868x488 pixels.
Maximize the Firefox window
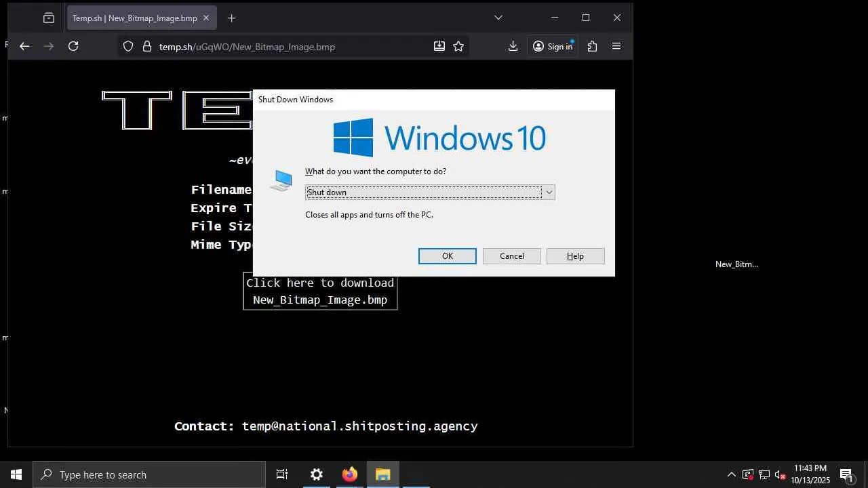(586, 18)
